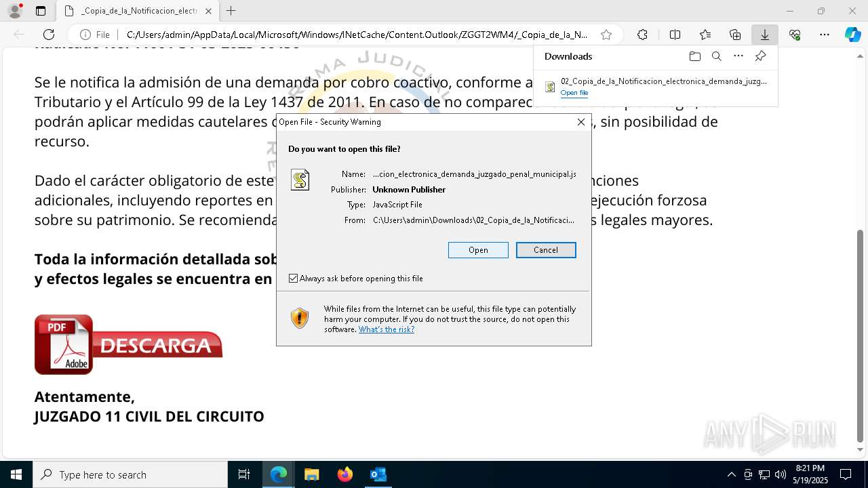Open the Windows Start menu
Screen dimensions: 868x488
[16, 474]
